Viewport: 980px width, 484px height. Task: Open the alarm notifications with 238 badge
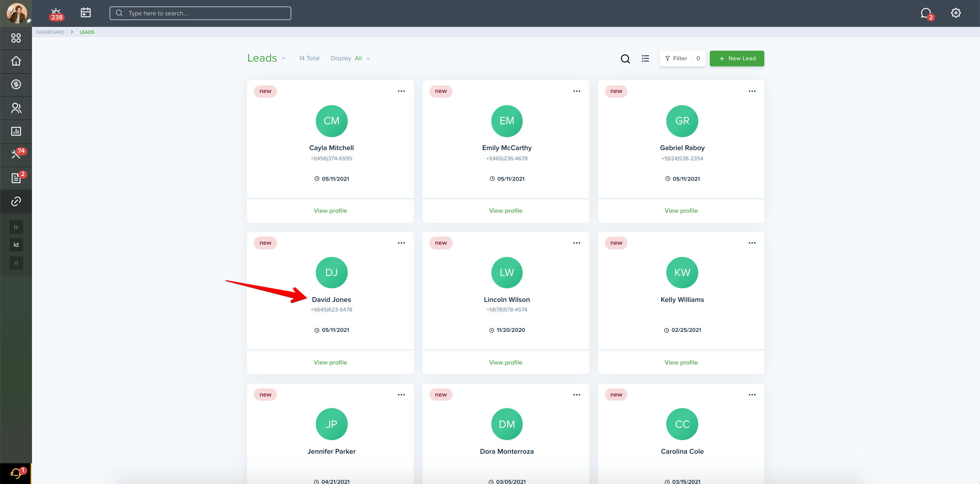56,14
